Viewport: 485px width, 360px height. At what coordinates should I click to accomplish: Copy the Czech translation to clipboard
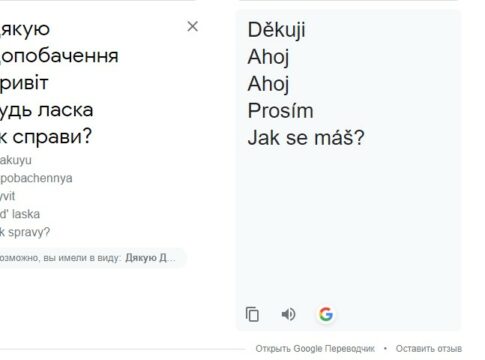tap(252, 314)
